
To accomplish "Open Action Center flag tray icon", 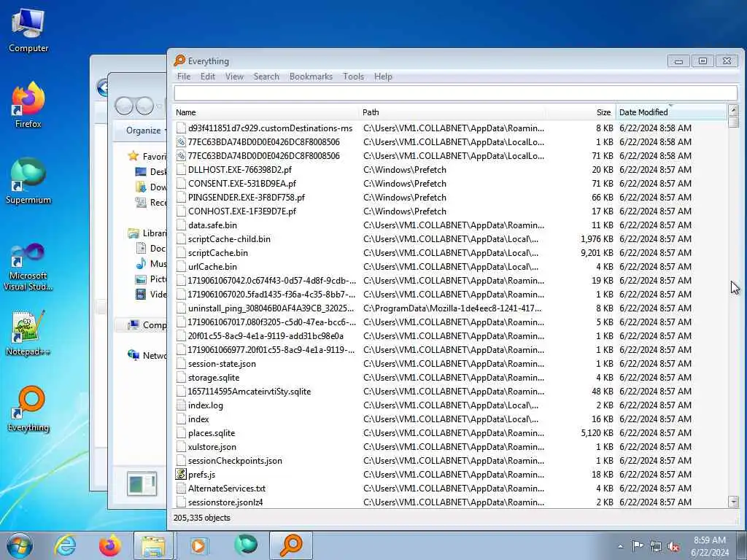I will [x=638, y=546].
